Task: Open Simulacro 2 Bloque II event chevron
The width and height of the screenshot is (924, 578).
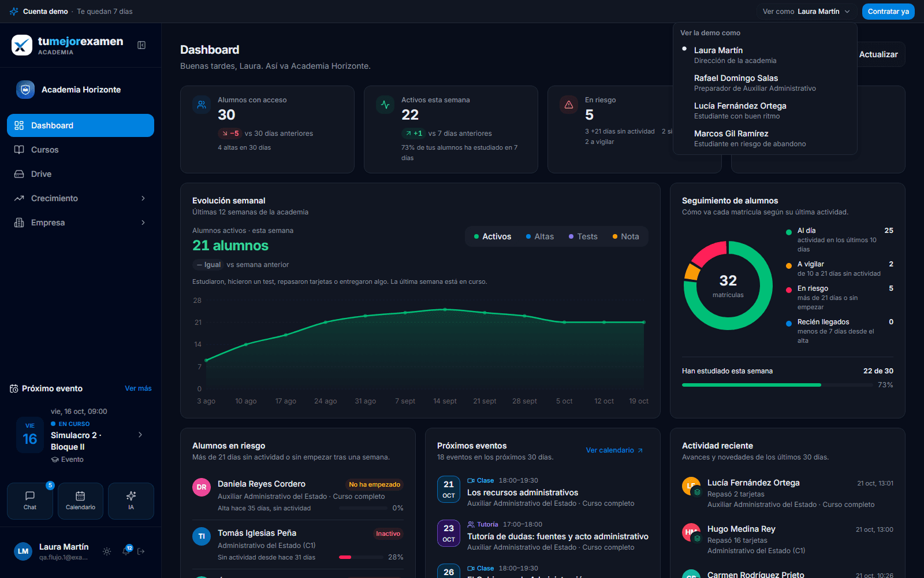Action: [x=140, y=435]
